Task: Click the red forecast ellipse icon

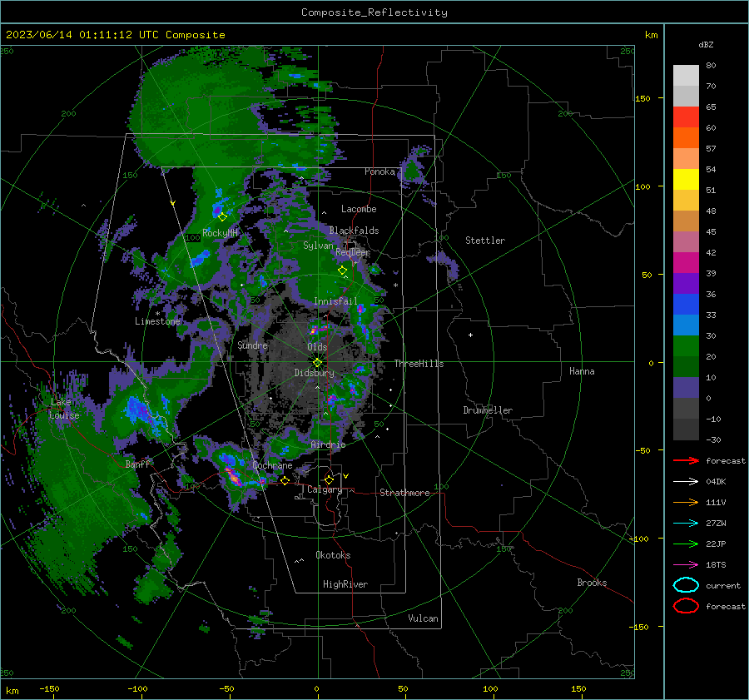Action: pos(686,606)
